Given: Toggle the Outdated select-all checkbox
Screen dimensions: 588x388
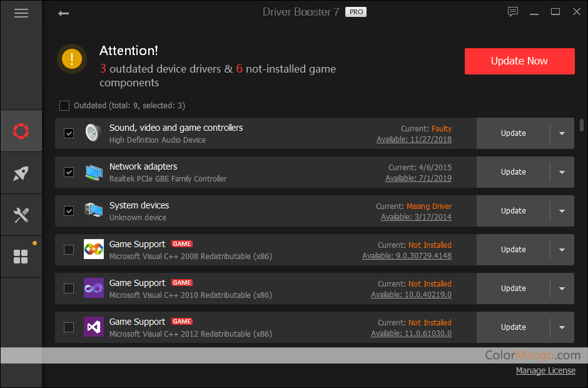Looking at the screenshot, I should [x=64, y=106].
